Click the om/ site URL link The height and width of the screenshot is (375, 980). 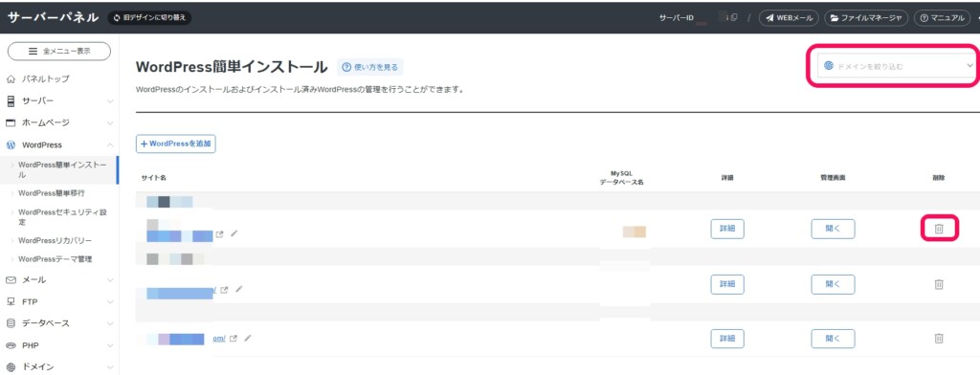coord(219,339)
